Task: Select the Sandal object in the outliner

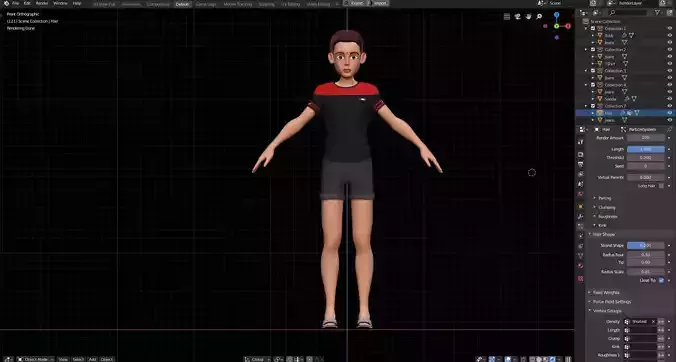Action: 611,99
